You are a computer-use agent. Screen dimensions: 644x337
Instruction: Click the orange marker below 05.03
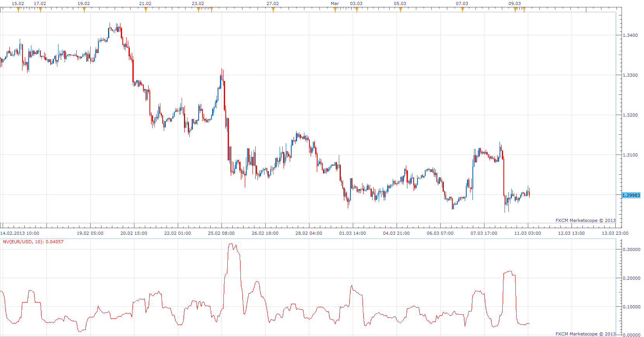coord(400,10)
